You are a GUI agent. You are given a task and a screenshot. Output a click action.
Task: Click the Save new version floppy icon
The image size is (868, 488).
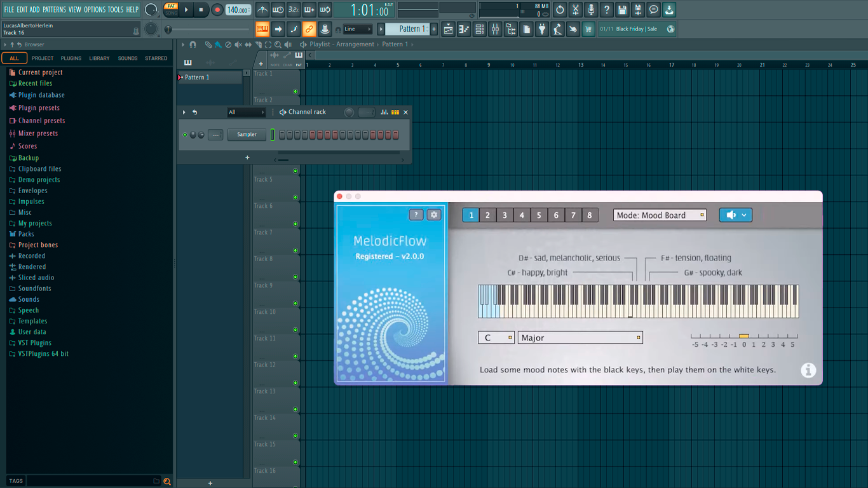tap(638, 10)
